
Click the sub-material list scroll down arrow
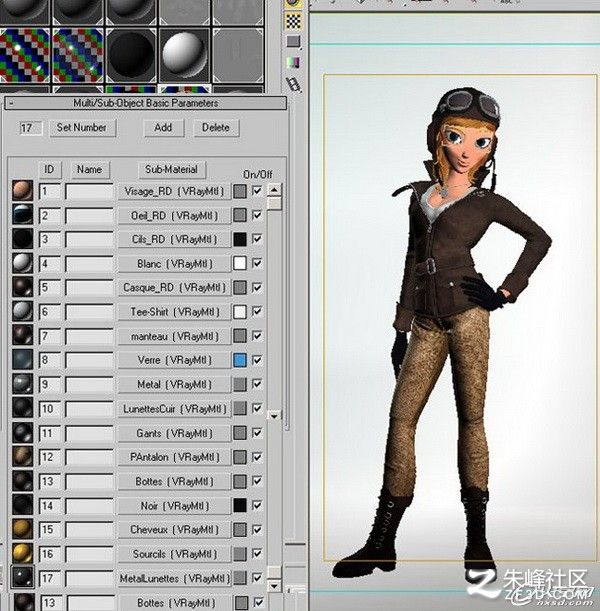[x=274, y=416]
